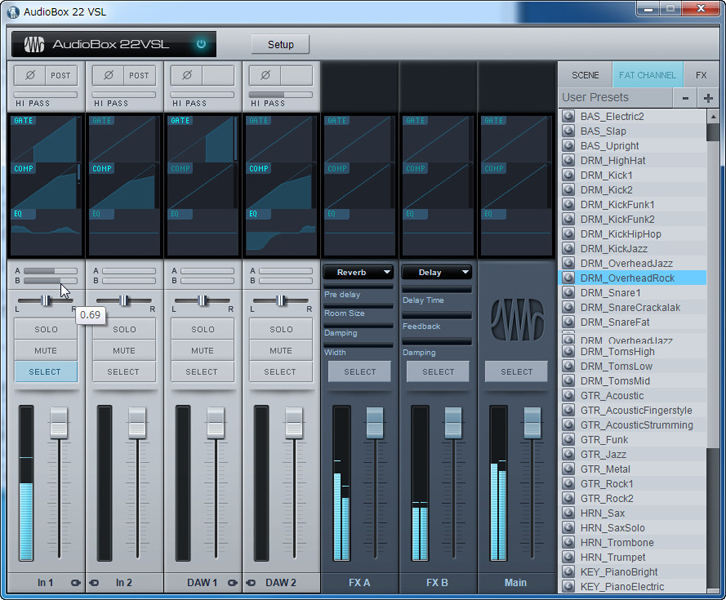Image resolution: width=726 pixels, height=600 pixels.
Task: Toggle POST on channel In 2
Action: pyautogui.click(x=139, y=75)
